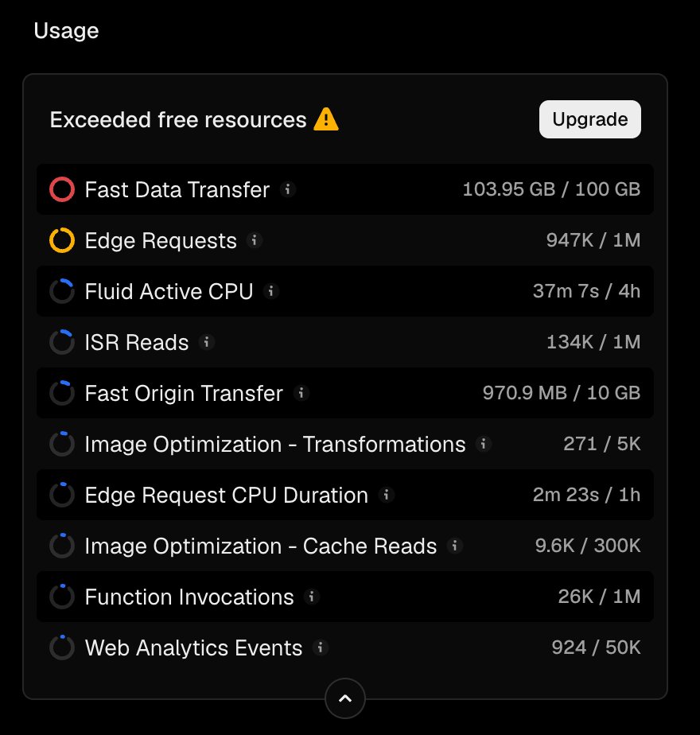Click the Upgrade button

pos(589,119)
